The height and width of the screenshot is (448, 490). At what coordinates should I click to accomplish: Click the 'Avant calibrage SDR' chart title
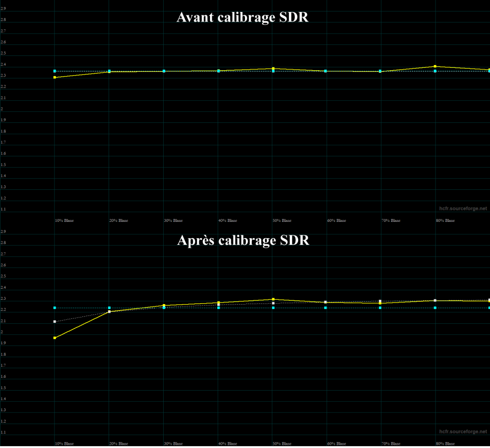243,17
